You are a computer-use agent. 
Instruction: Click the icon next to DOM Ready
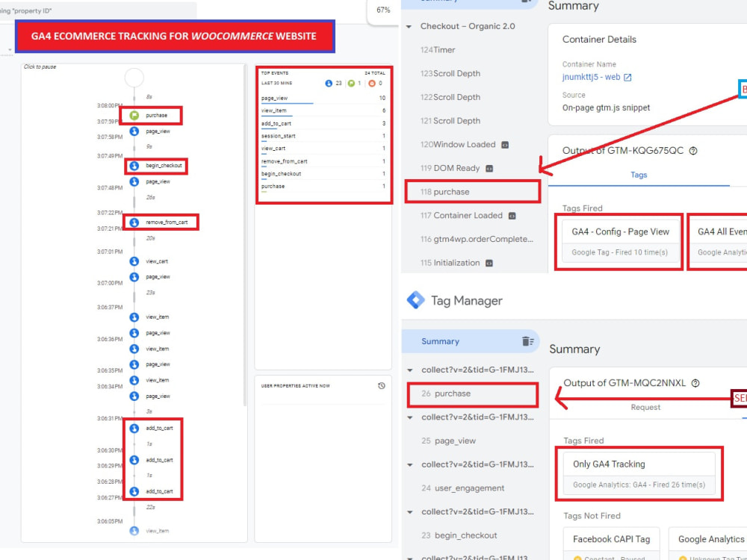[x=489, y=168]
